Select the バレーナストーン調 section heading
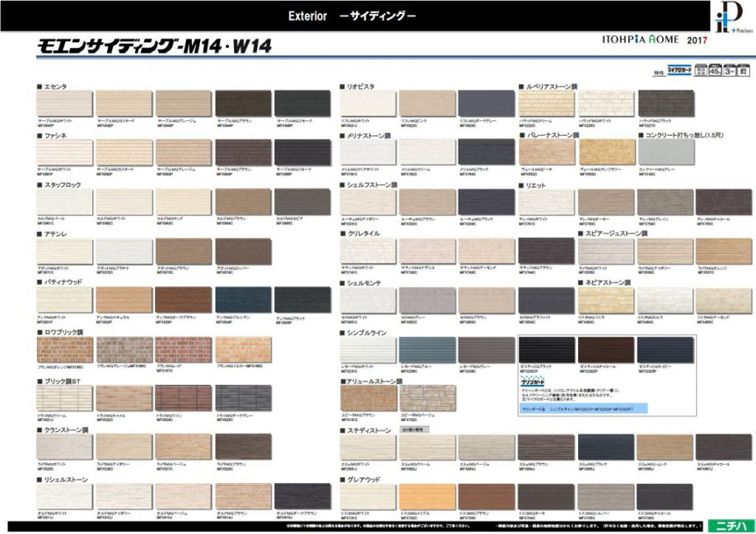 pyautogui.click(x=549, y=136)
